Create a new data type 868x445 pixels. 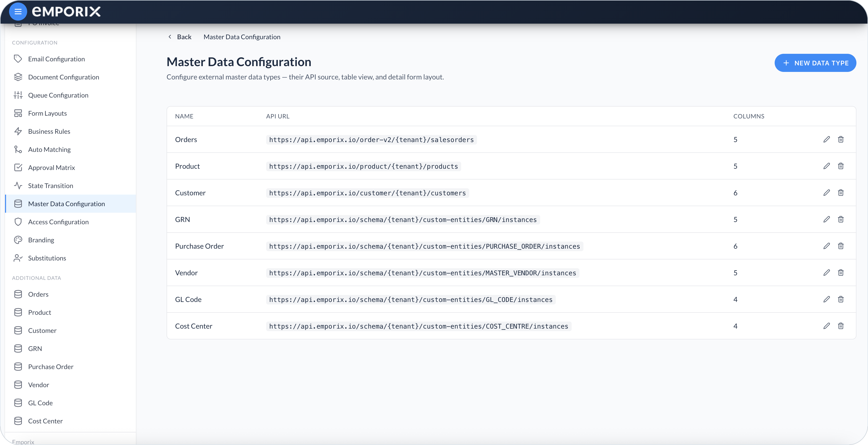(815, 63)
